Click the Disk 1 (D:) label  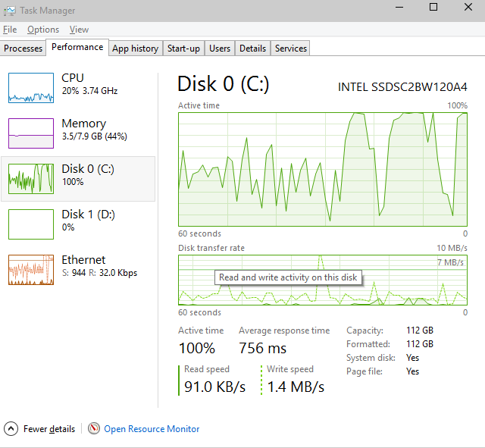(x=88, y=215)
